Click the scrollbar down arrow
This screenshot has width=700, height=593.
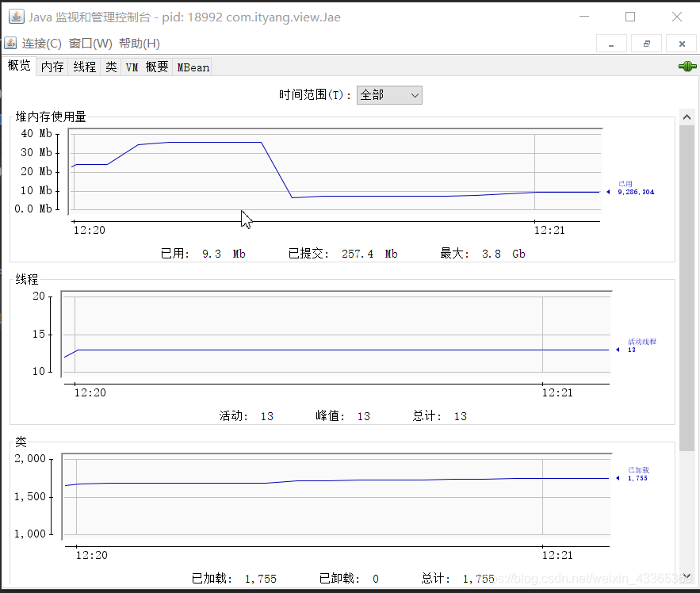(687, 576)
